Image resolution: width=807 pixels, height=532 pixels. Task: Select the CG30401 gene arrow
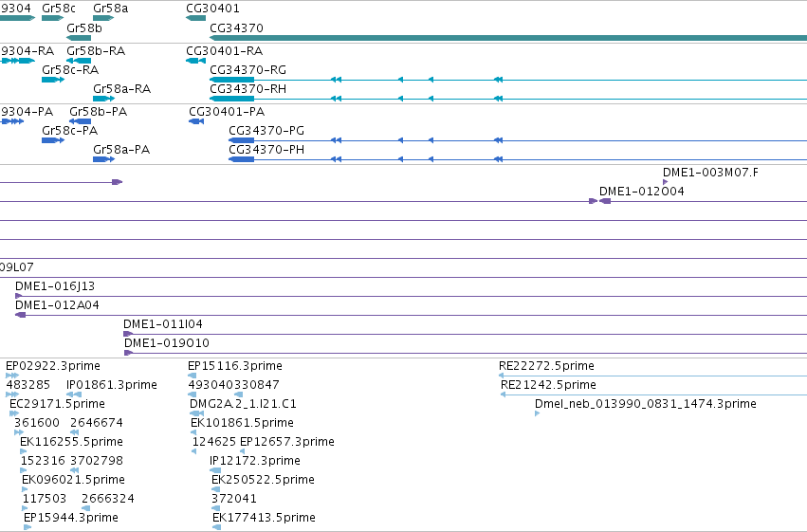click(195, 18)
